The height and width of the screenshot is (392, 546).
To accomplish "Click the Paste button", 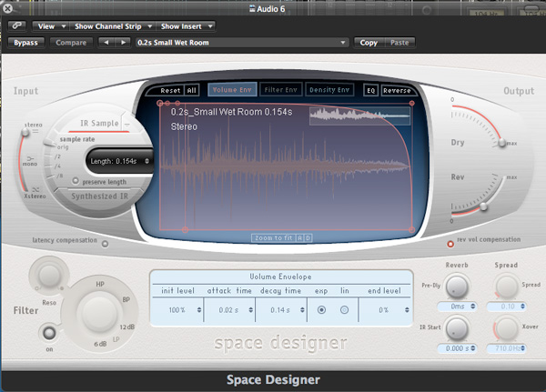I will pos(399,43).
